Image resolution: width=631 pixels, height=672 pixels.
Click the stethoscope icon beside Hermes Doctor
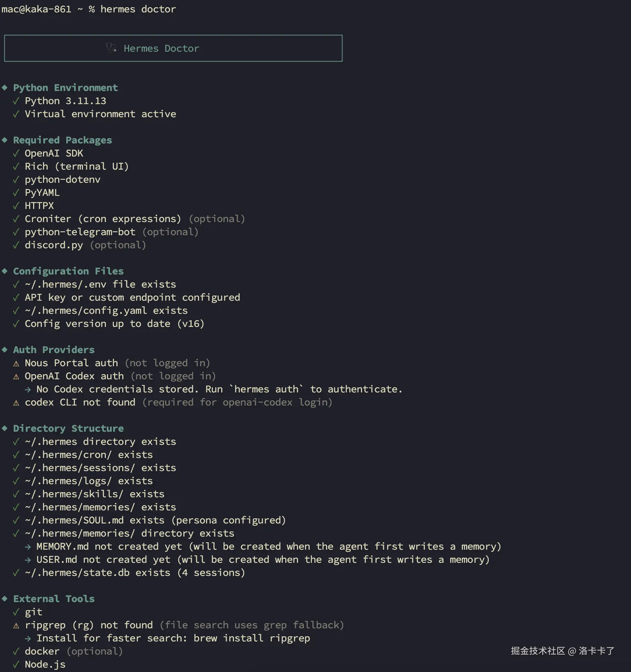pyautogui.click(x=111, y=48)
